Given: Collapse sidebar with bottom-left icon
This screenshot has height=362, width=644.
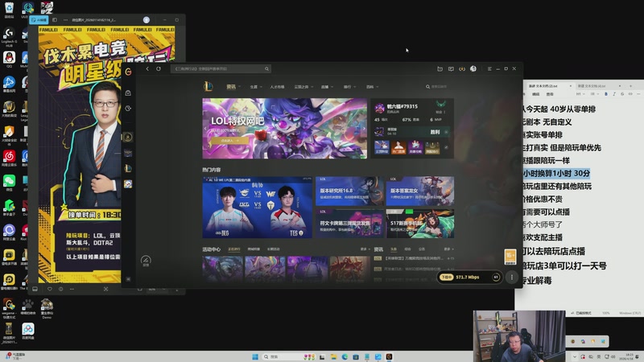Looking at the screenshot, I should (128, 279).
